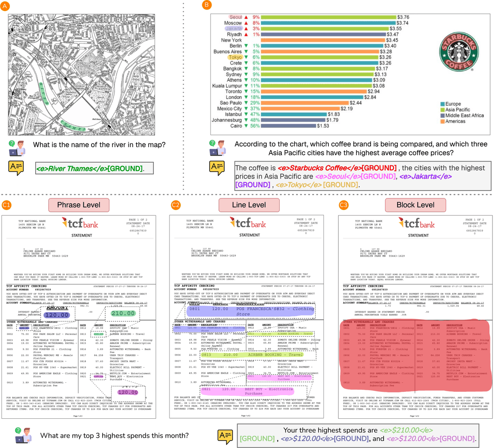495x448 pixels.
Task: Click the $3.74 value at the Moscow bar
Action: click(x=402, y=23)
